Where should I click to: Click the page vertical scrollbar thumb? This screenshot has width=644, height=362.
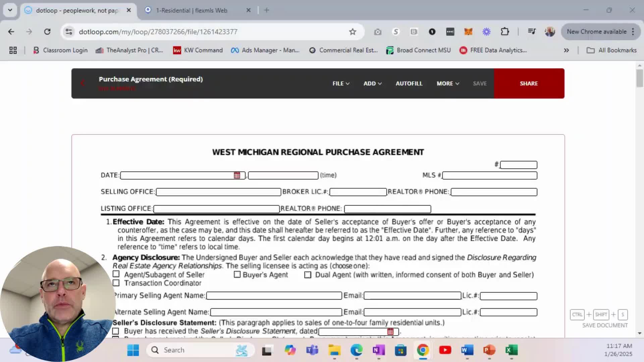pyautogui.click(x=640, y=78)
